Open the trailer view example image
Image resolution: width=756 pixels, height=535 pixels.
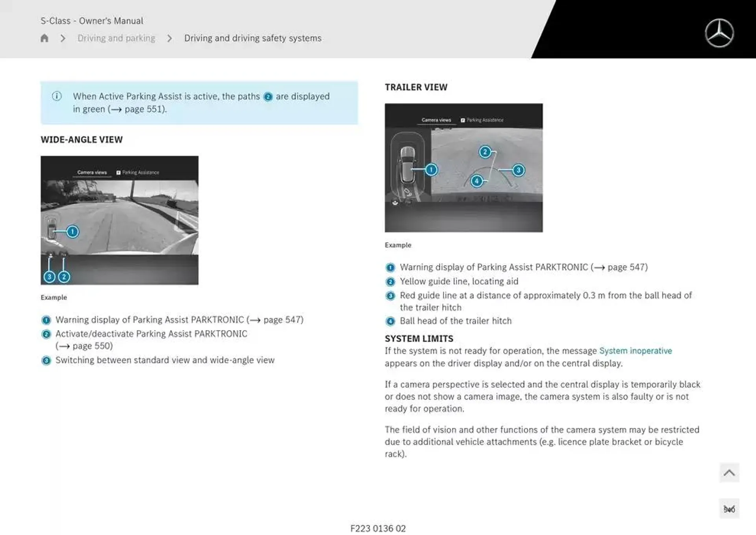click(x=463, y=168)
